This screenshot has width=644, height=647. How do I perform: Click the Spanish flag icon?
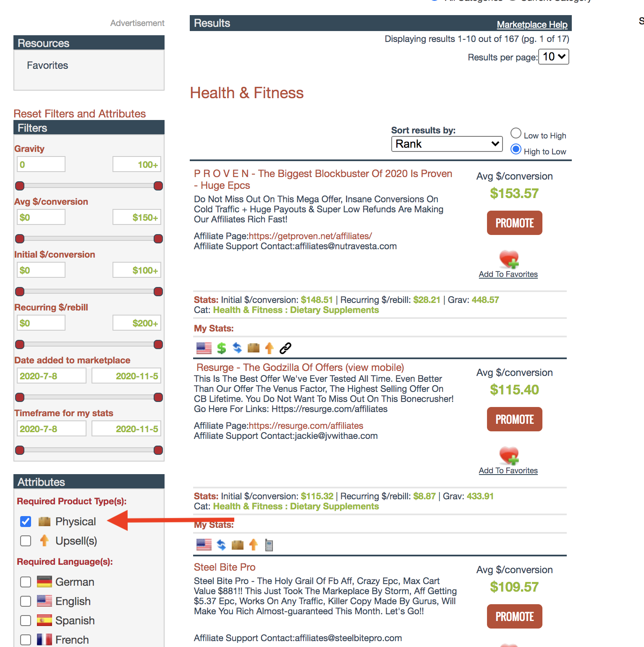point(45,620)
